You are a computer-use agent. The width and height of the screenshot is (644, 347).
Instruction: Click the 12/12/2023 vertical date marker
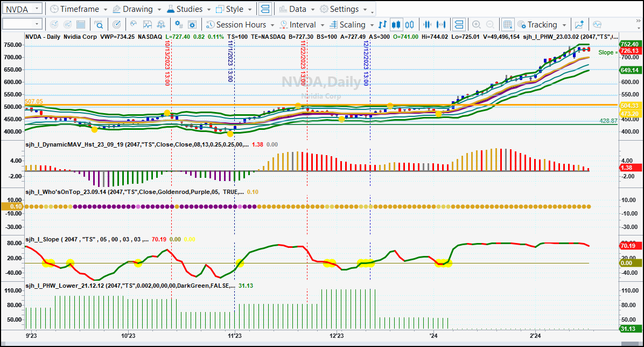pyautogui.click(x=366, y=63)
